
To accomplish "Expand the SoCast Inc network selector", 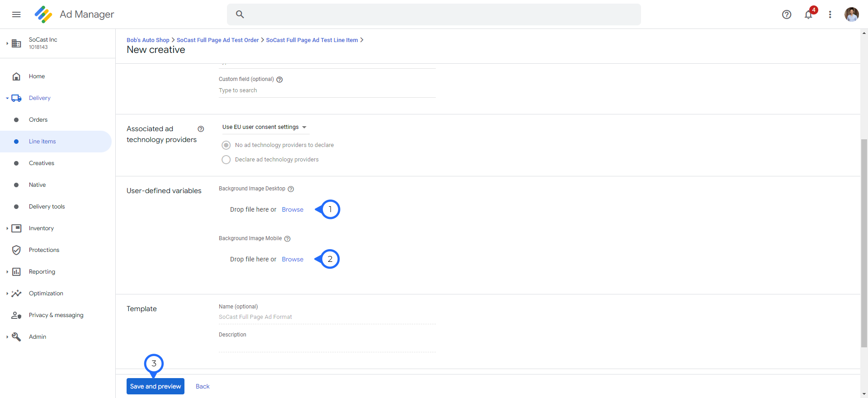I will [x=7, y=43].
